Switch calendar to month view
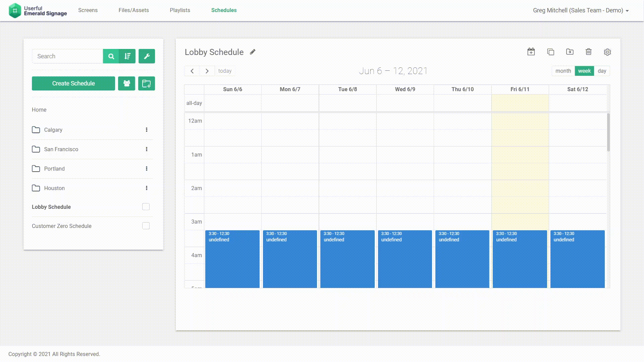This screenshot has height=362, width=644. [x=563, y=71]
